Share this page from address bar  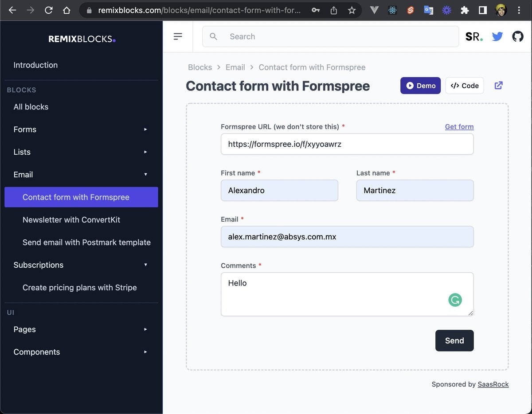[x=334, y=10]
